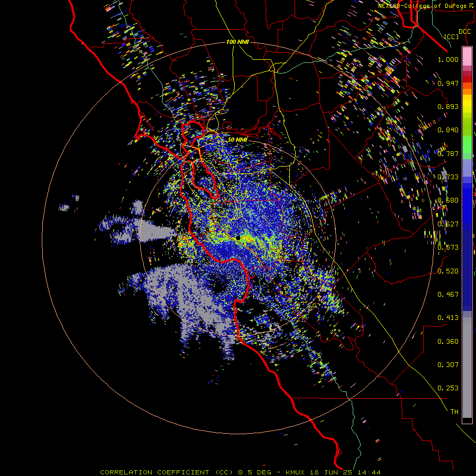Click the 0.787 scale value
Viewport: 476px width, 476px height.
click(448, 153)
